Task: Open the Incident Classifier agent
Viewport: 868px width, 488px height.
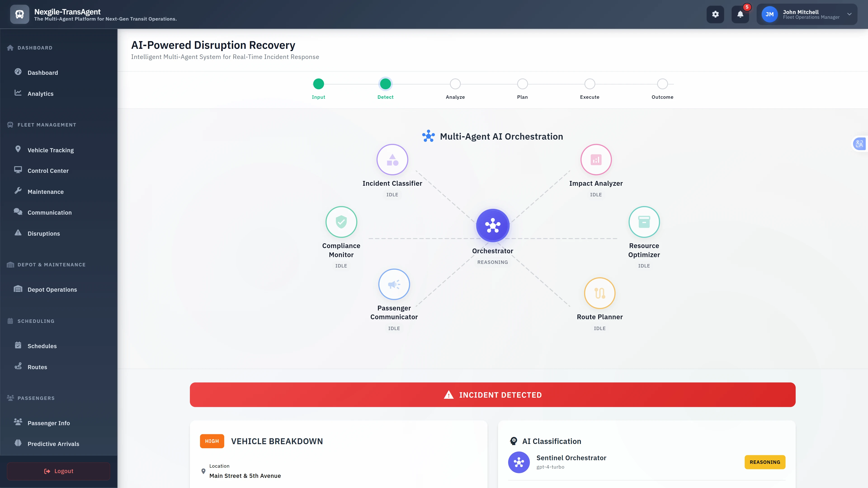Action: coord(392,159)
